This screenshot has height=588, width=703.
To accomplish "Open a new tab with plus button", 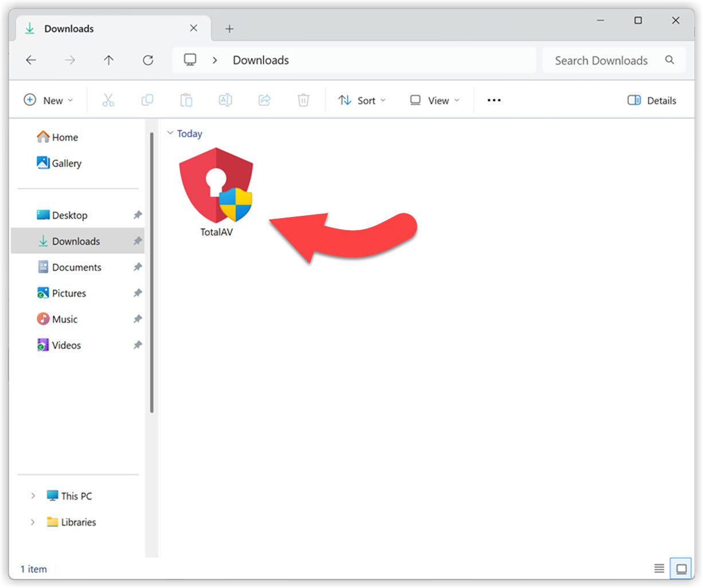I will [x=229, y=29].
